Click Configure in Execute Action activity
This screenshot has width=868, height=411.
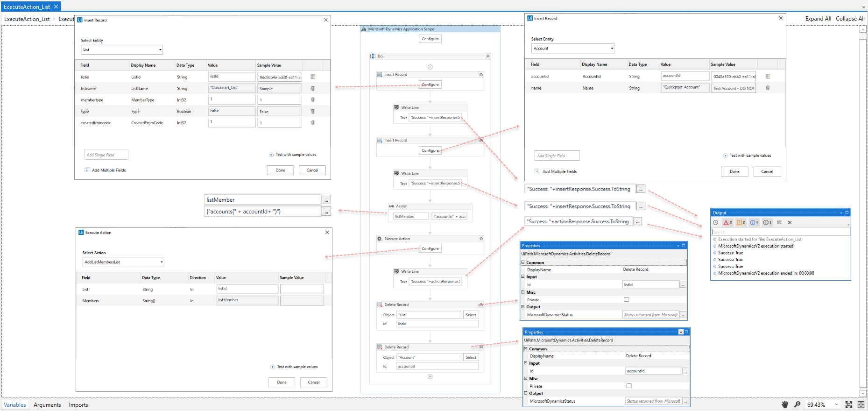[x=430, y=248]
